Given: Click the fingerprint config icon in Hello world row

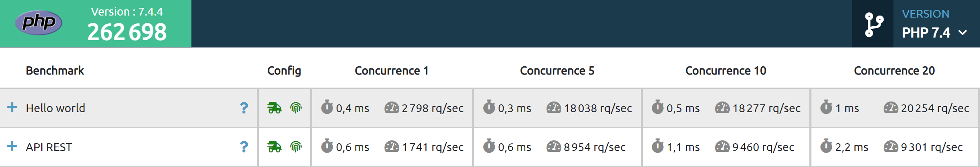Looking at the screenshot, I should click(x=296, y=108).
